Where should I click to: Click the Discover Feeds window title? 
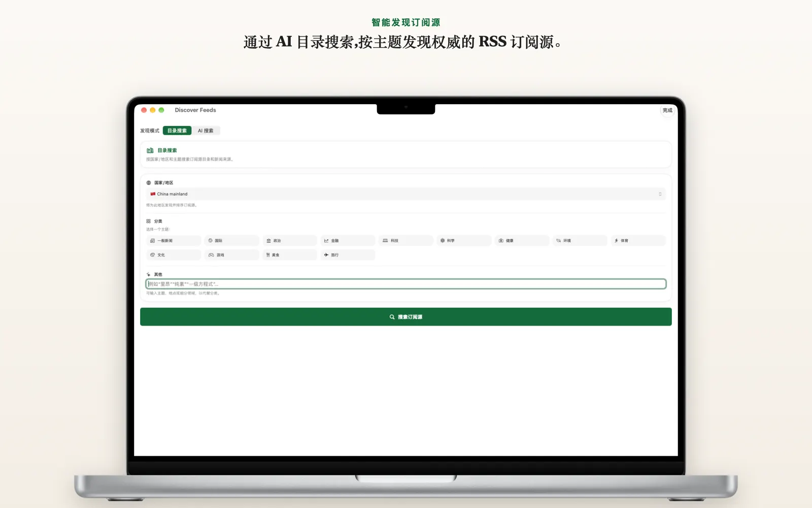click(x=195, y=110)
